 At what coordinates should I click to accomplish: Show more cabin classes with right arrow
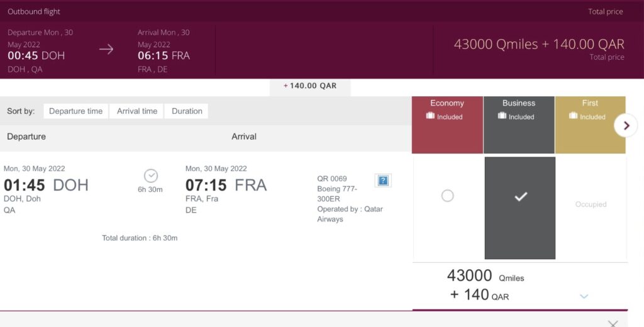click(x=626, y=125)
